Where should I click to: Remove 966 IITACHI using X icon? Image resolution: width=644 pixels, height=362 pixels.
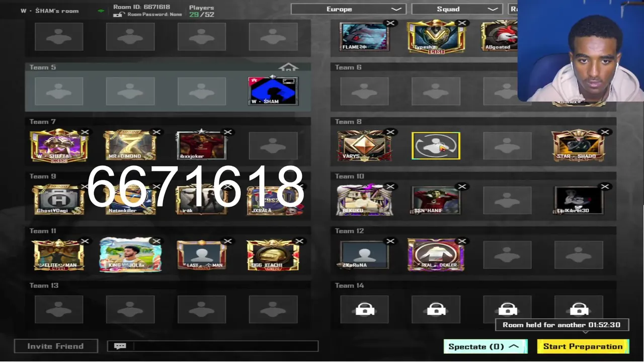(299, 241)
